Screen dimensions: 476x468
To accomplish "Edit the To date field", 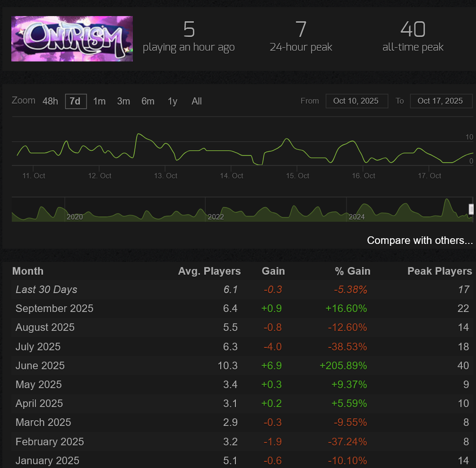I will pos(441,101).
